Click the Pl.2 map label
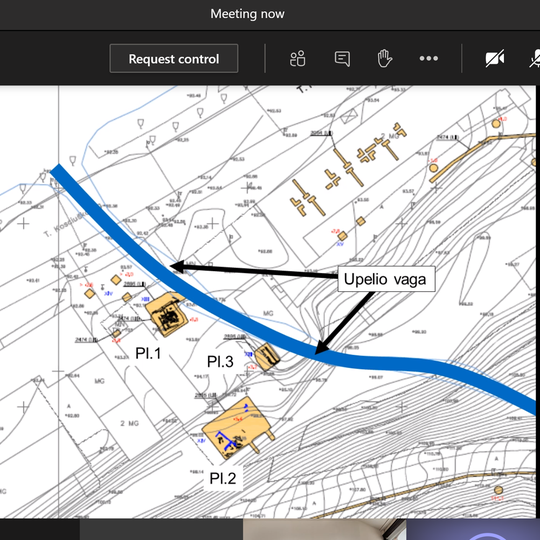The width and height of the screenshot is (540, 540). point(223,478)
